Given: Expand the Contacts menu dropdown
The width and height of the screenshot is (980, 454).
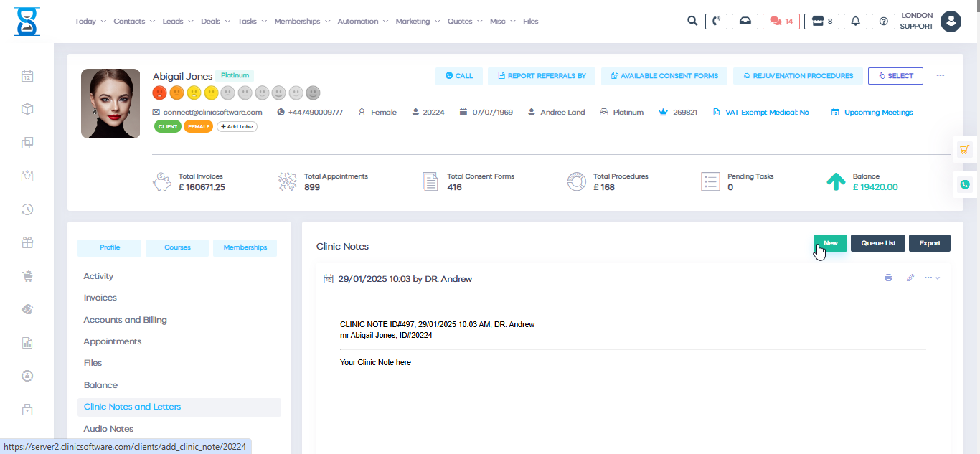Looking at the screenshot, I should [134, 22].
